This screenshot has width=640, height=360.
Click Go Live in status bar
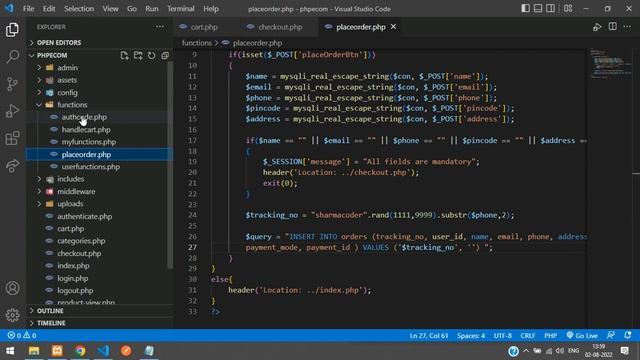(582, 336)
